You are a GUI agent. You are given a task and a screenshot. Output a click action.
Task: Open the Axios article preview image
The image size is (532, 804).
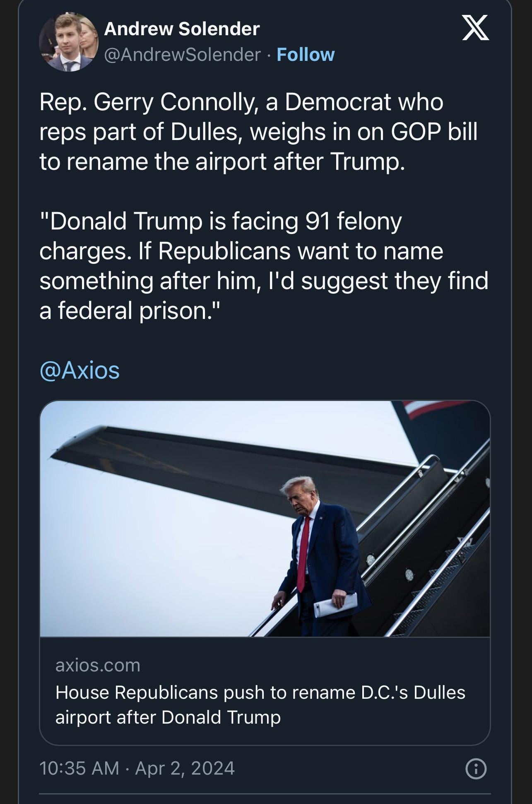[x=265, y=519]
